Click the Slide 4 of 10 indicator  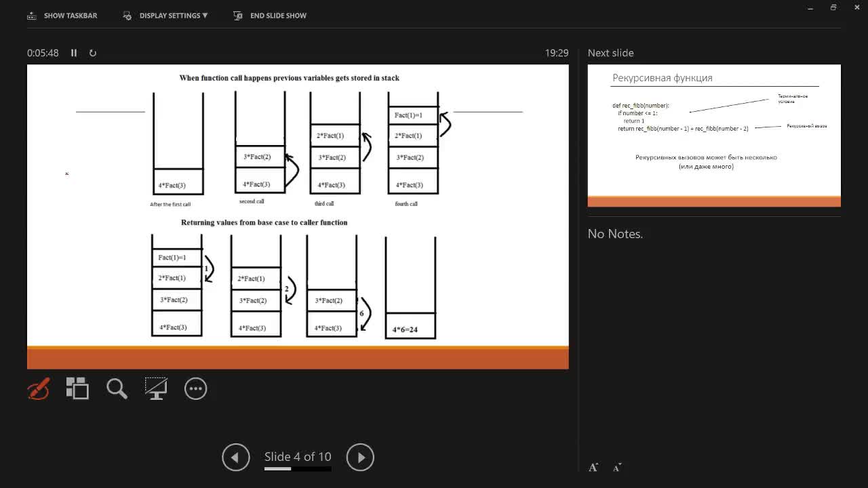(x=298, y=457)
